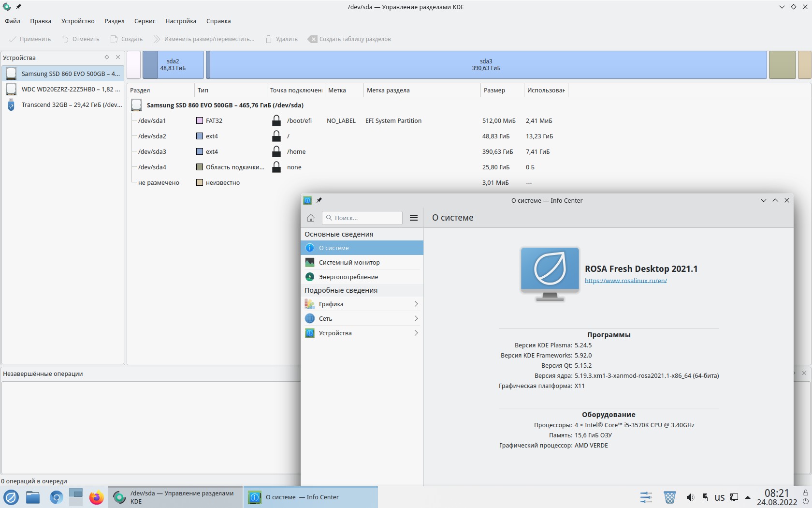Click the volume icon in system tray
Viewport: 812px width, 508px height.
tap(690, 497)
